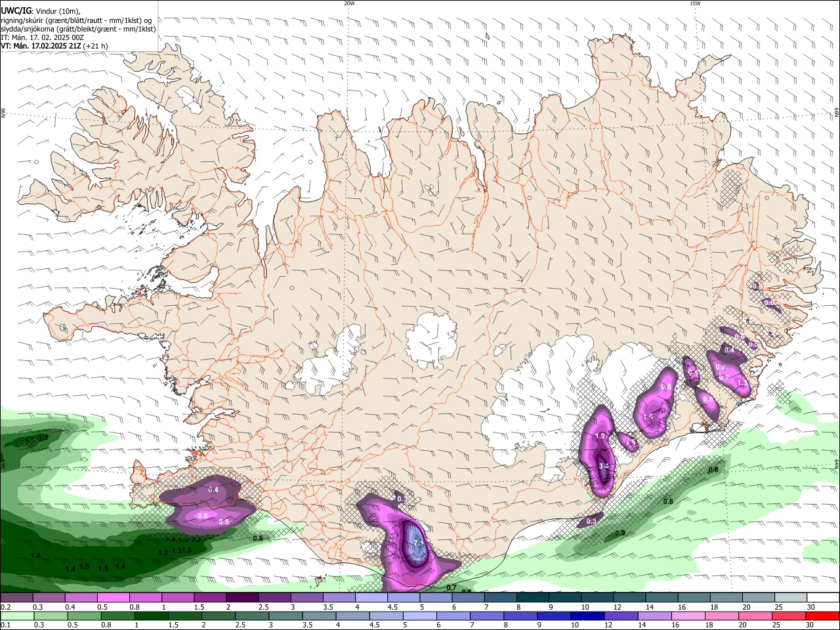Select upper-scale swatch between 0.2 and 0.3
840x630 pixels.
[x=17, y=597]
